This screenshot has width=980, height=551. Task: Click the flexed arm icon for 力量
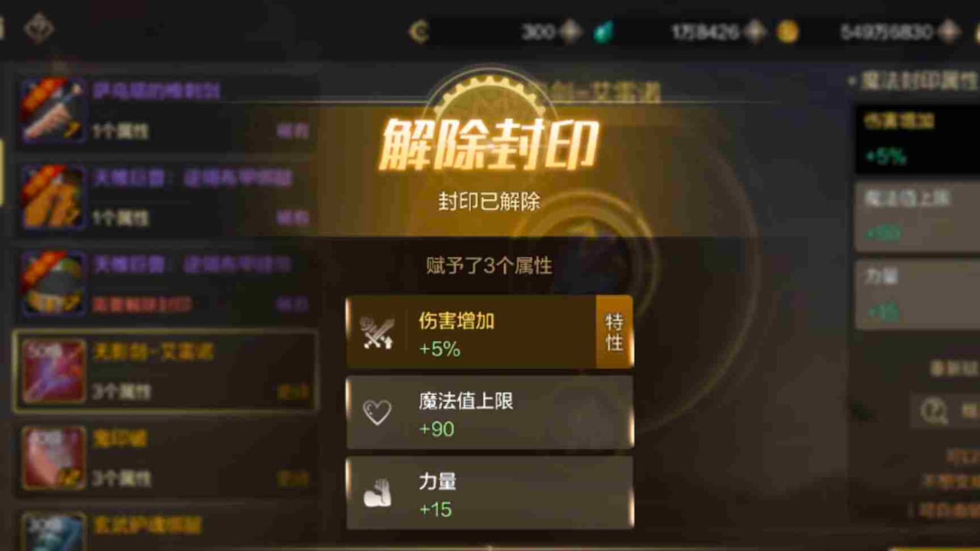(x=377, y=494)
